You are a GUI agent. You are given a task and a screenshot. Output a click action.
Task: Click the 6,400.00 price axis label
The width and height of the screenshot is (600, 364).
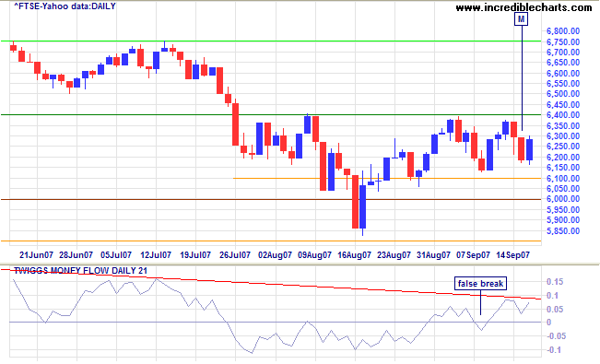pyautogui.click(x=563, y=115)
